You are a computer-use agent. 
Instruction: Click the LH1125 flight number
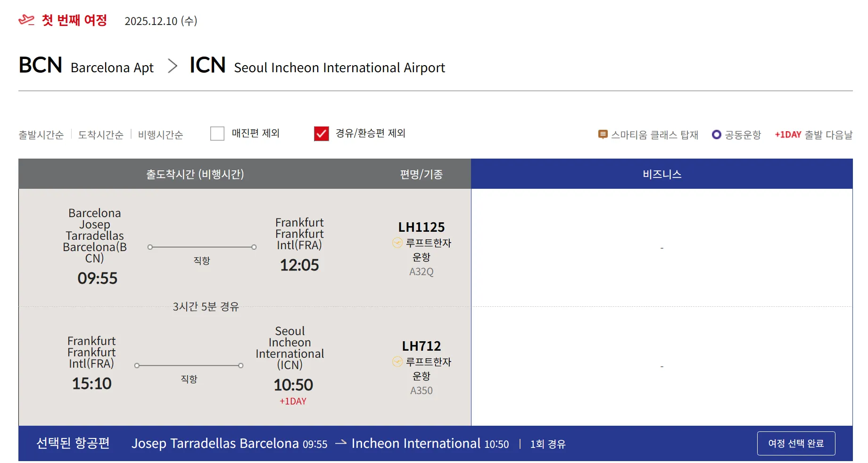(421, 227)
